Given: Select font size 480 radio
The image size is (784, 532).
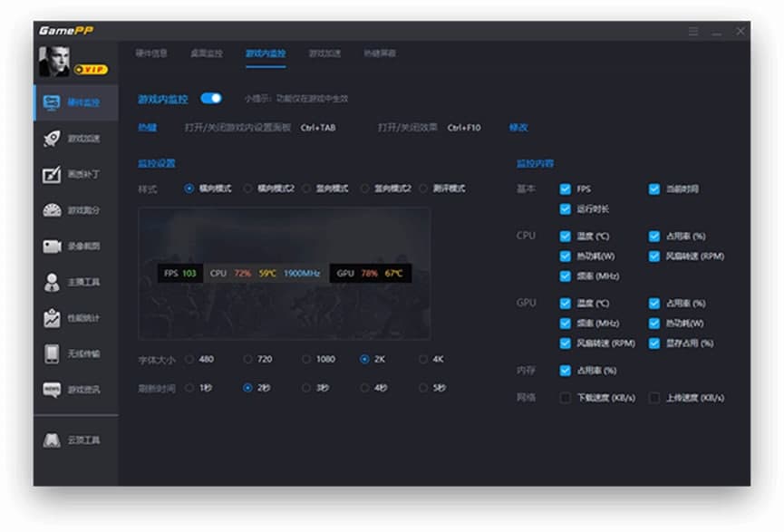Looking at the screenshot, I should pyautogui.click(x=189, y=359).
